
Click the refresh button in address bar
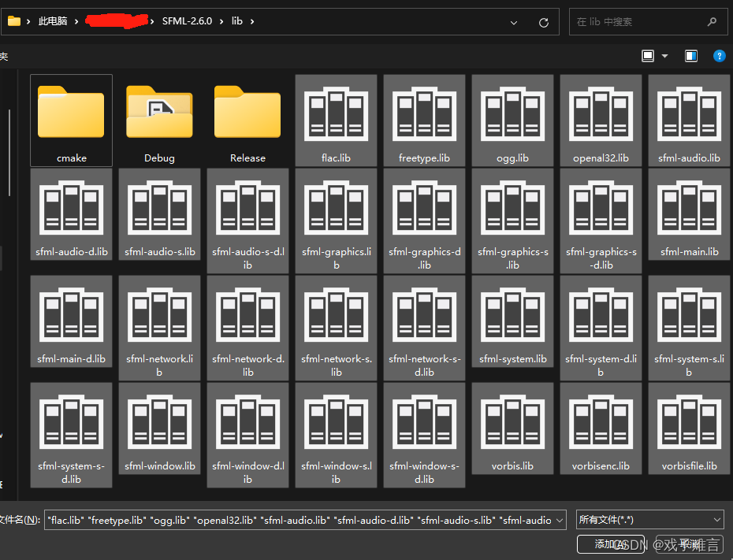543,22
